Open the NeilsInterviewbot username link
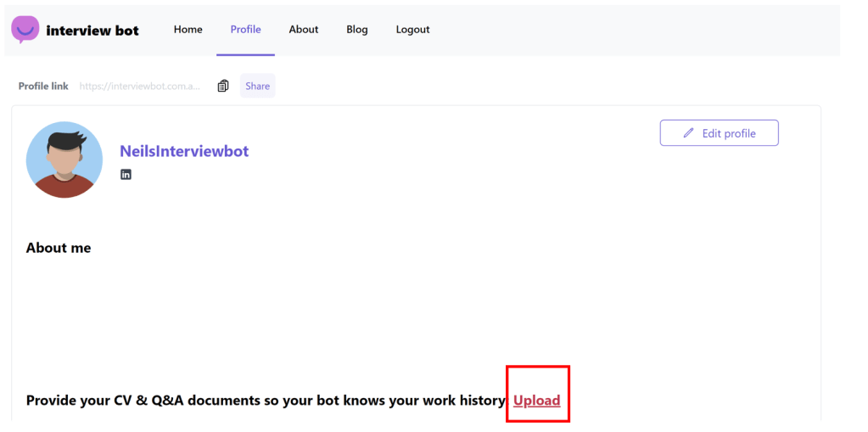Image resolution: width=868 pixels, height=432 pixels. pyautogui.click(x=184, y=151)
